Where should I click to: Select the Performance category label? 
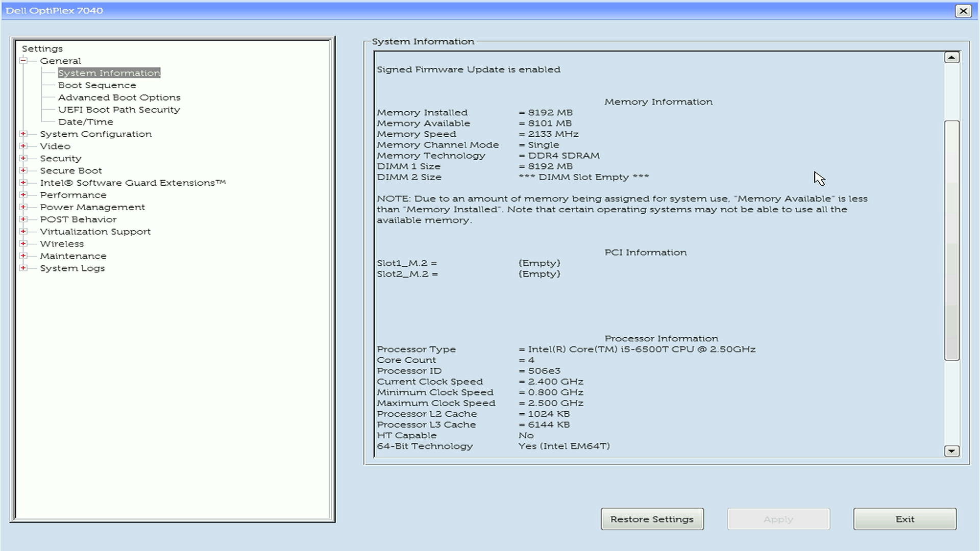(x=73, y=195)
